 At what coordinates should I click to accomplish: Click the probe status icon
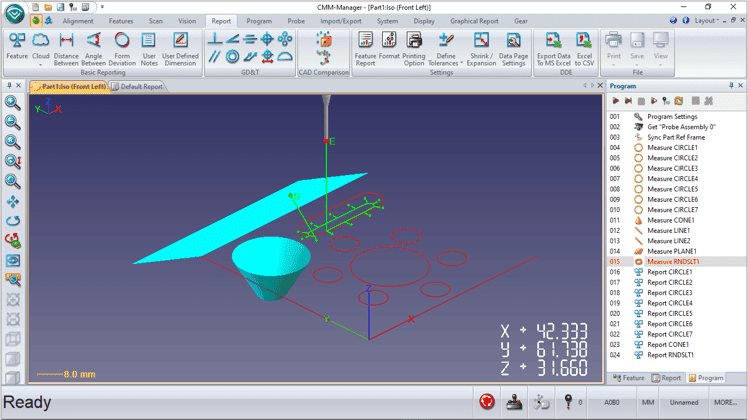(x=568, y=402)
